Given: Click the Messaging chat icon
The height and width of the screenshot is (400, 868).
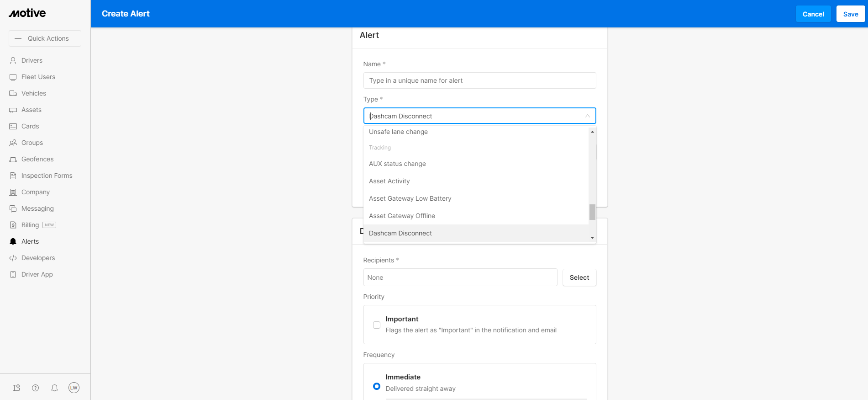Looking at the screenshot, I should coord(13,208).
